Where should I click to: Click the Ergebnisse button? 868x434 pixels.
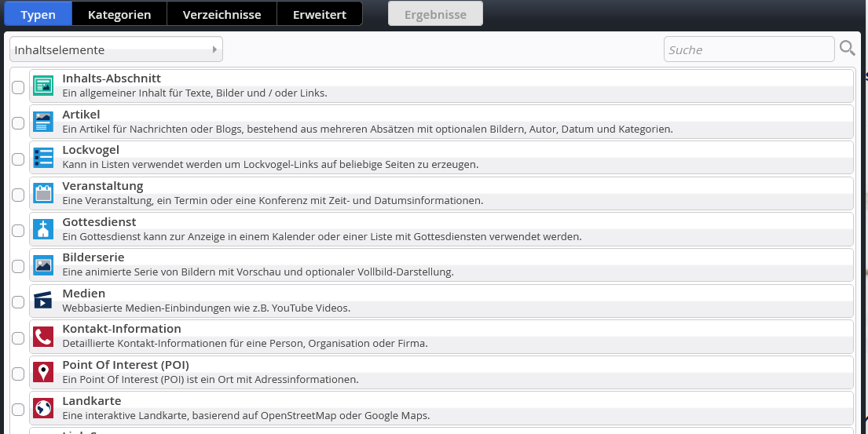click(x=436, y=14)
